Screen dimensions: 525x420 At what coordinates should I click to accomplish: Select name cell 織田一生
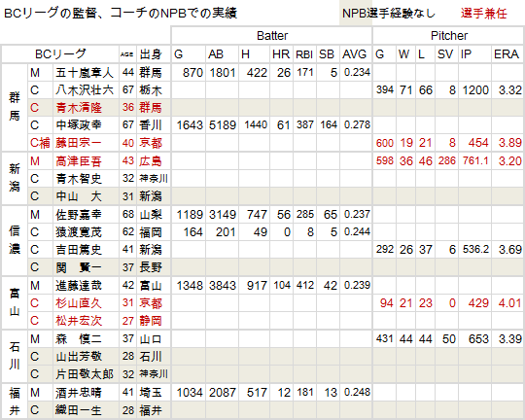click(86, 410)
